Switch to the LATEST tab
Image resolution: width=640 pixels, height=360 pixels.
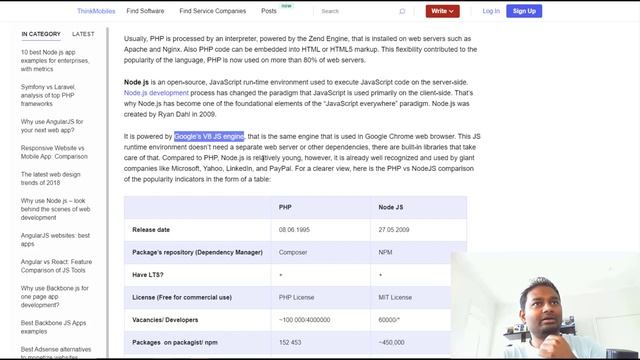(x=83, y=34)
